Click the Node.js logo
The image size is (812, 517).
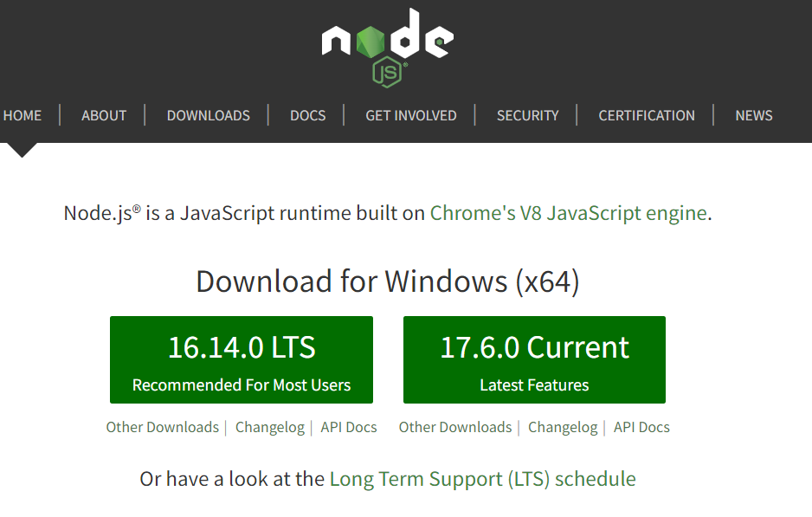pos(387,43)
